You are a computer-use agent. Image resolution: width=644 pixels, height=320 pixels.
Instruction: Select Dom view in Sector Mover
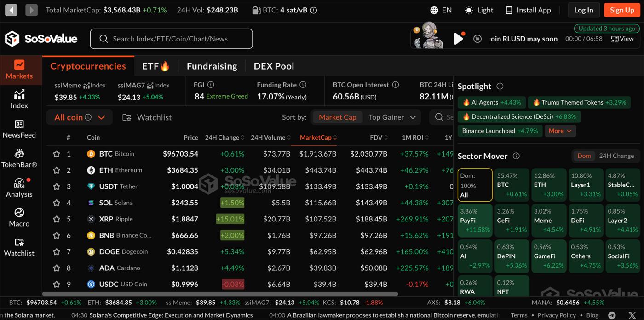pos(584,156)
